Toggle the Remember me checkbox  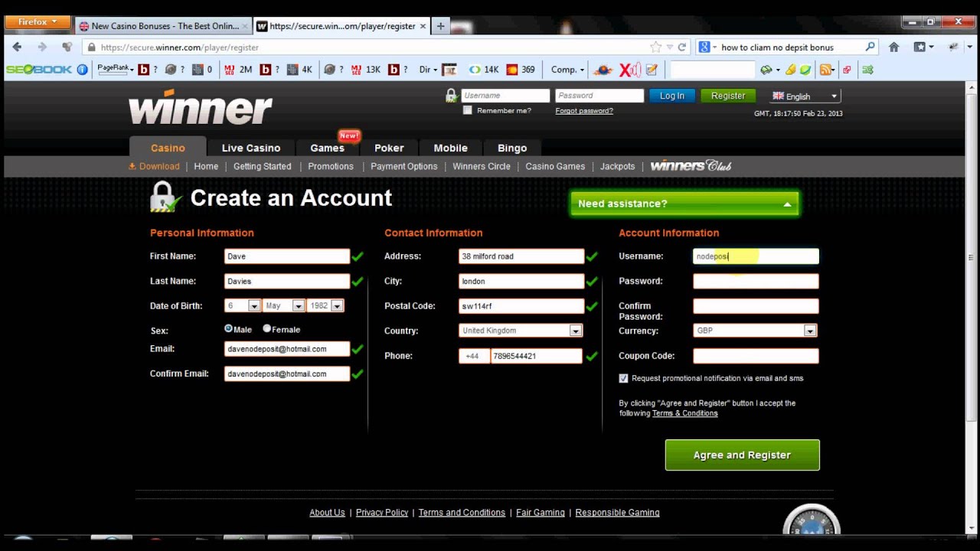[x=468, y=110]
